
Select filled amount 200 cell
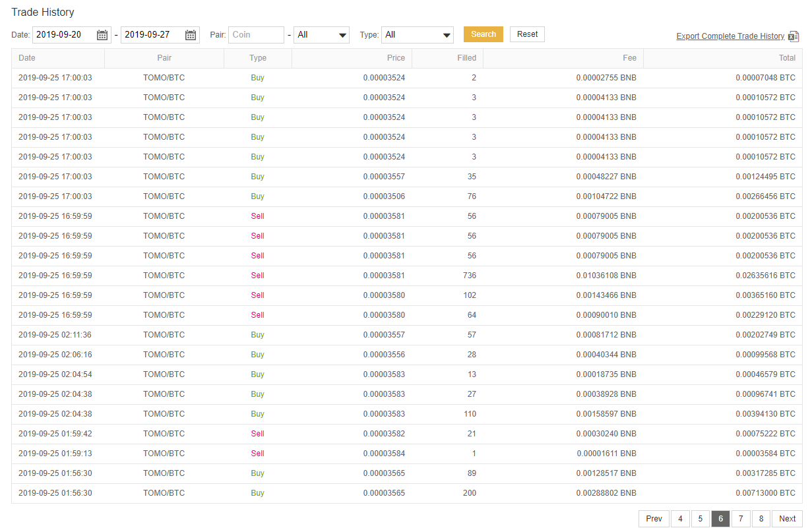click(470, 493)
